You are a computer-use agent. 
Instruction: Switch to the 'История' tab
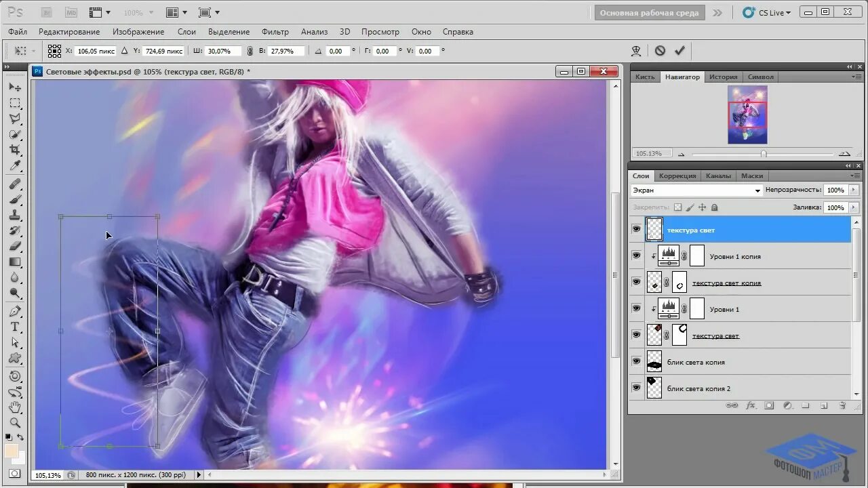click(x=723, y=77)
